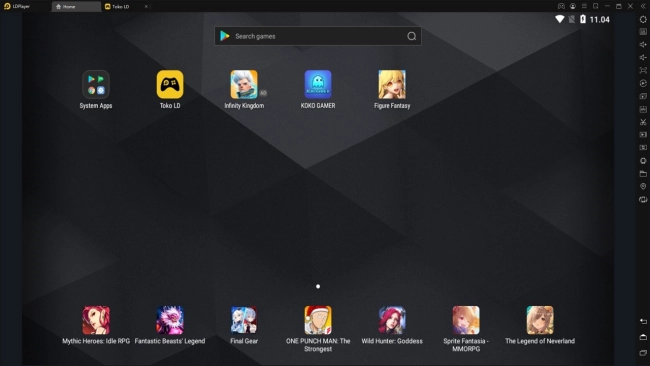
Task: Open the LDPlayer hamburger menu
Action: pos(584,6)
